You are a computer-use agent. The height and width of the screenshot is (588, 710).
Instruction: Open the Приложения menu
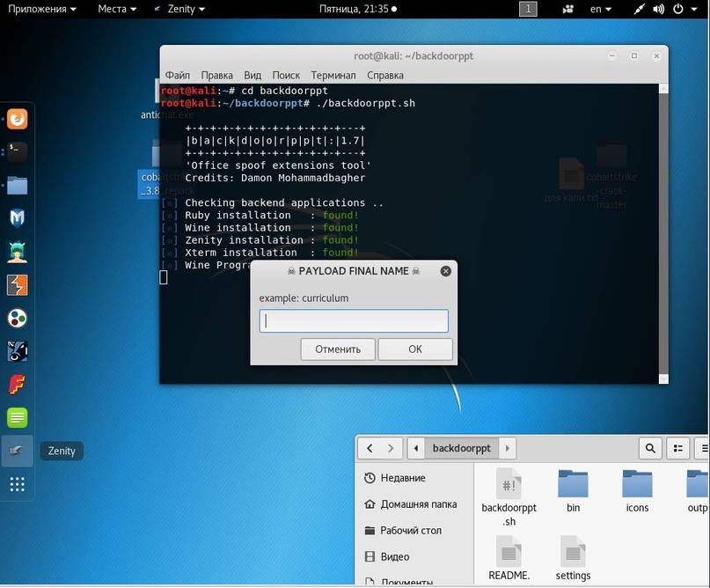point(40,9)
